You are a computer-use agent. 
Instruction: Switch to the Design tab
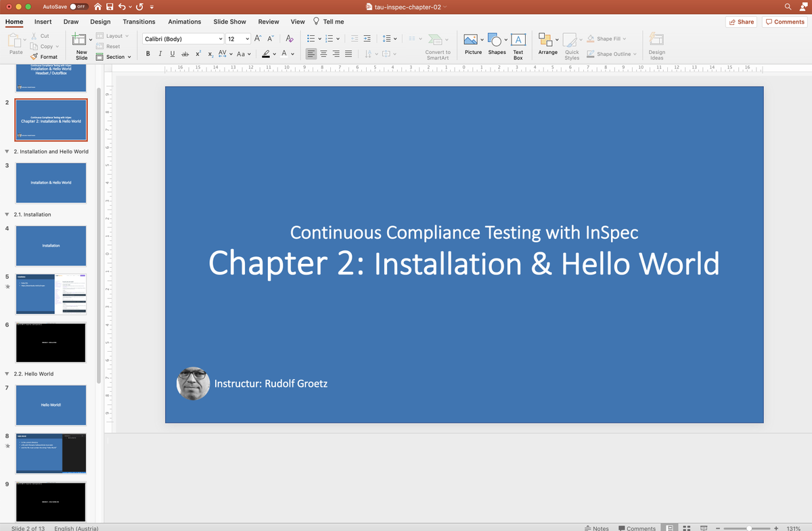click(100, 22)
